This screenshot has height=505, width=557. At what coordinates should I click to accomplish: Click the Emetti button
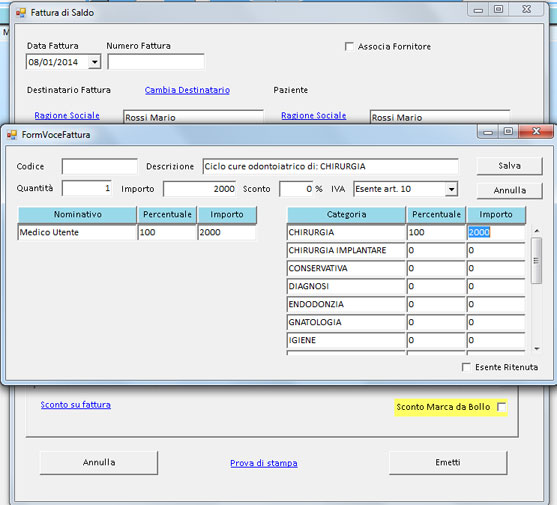[x=448, y=462]
